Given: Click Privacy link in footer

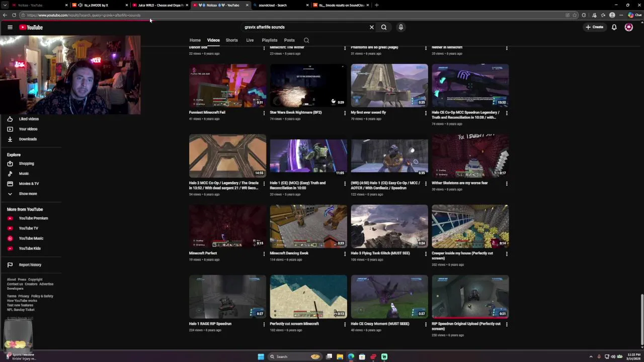Looking at the screenshot, I should (24, 296).
